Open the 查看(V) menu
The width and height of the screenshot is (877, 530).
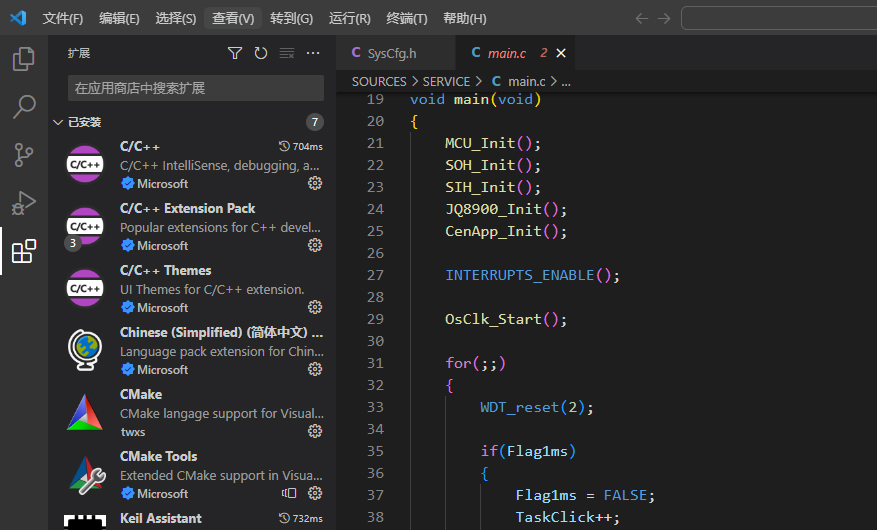(x=233, y=18)
